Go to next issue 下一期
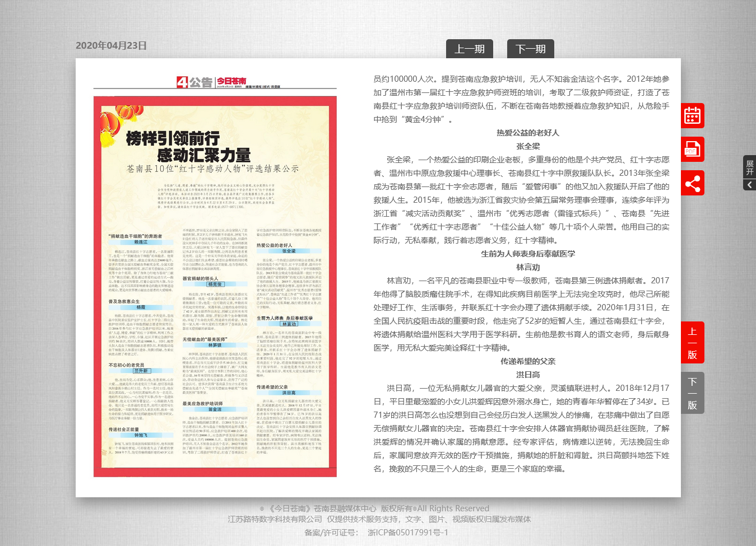 tap(530, 49)
